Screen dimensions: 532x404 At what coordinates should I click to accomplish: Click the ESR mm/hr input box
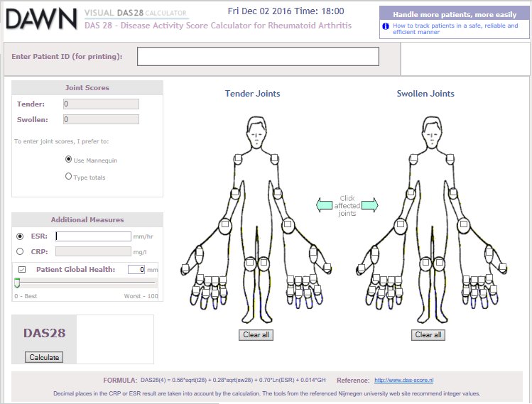93,236
